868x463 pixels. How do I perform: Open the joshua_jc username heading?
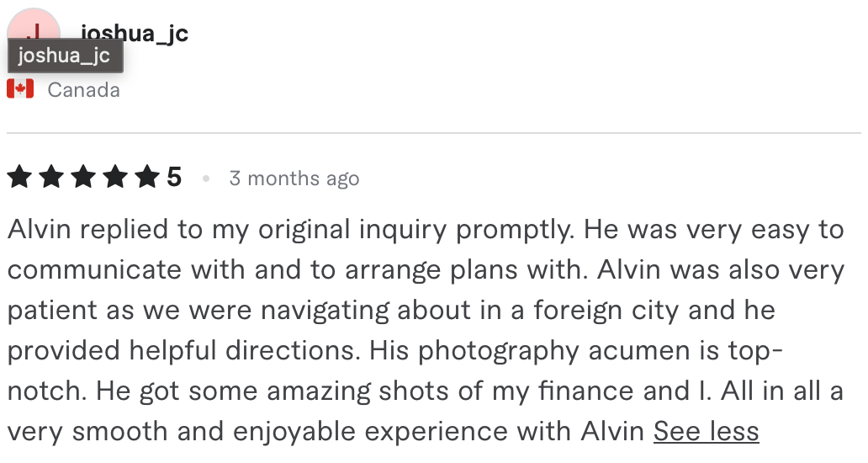point(135,33)
